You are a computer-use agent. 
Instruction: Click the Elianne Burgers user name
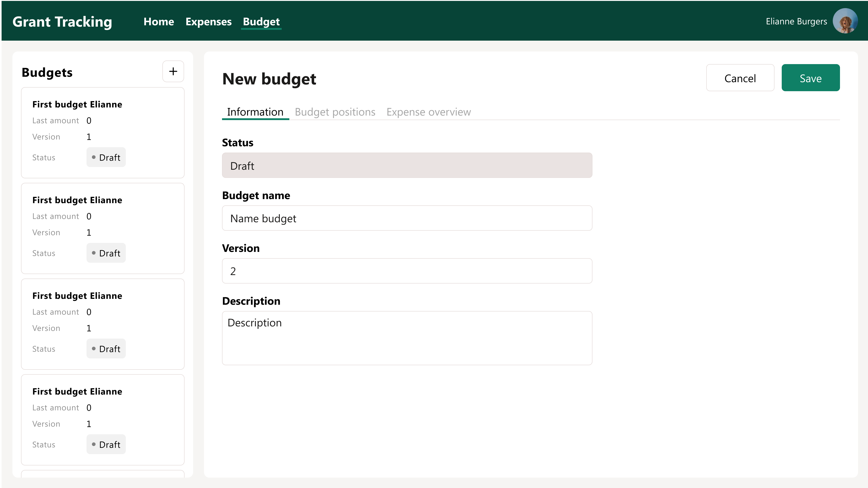pos(796,21)
